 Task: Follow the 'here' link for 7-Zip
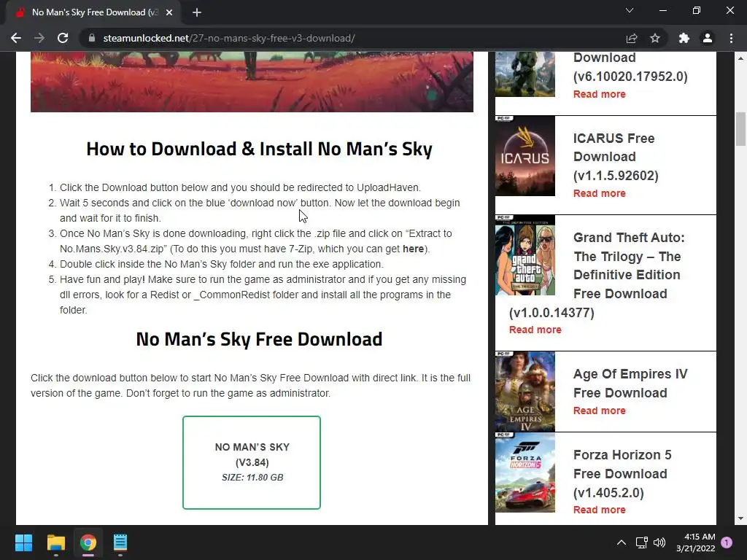tap(413, 249)
